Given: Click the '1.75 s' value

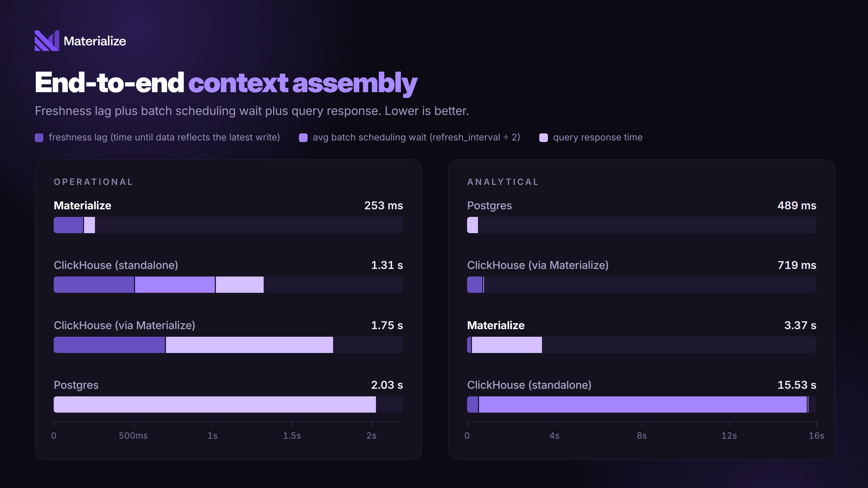Looking at the screenshot, I should tap(387, 325).
